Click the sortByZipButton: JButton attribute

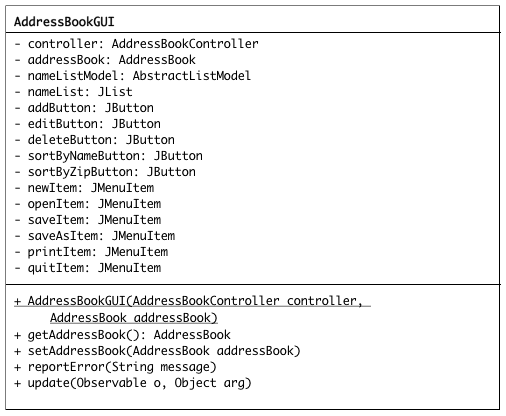pos(105,172)
